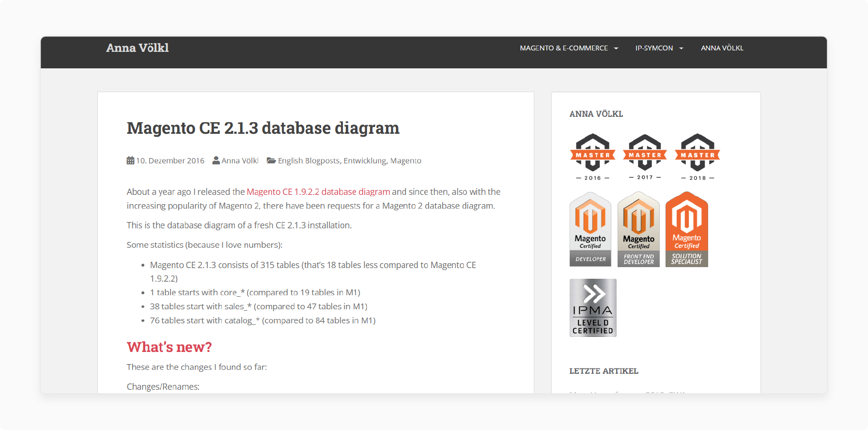Expand the Magento & E-Commerce dropdown arrow
The width and height of the screenshot is (868, 430).
(x=616, y=48)
